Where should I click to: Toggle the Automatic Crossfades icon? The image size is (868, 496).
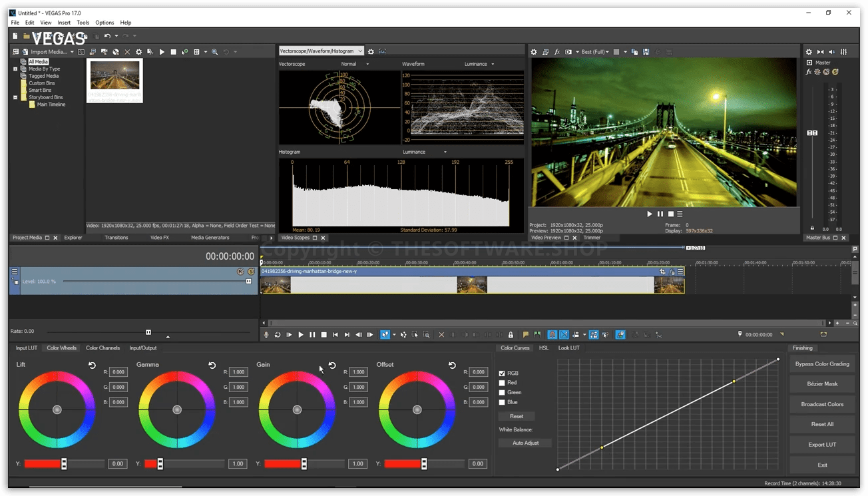[564, 335]
